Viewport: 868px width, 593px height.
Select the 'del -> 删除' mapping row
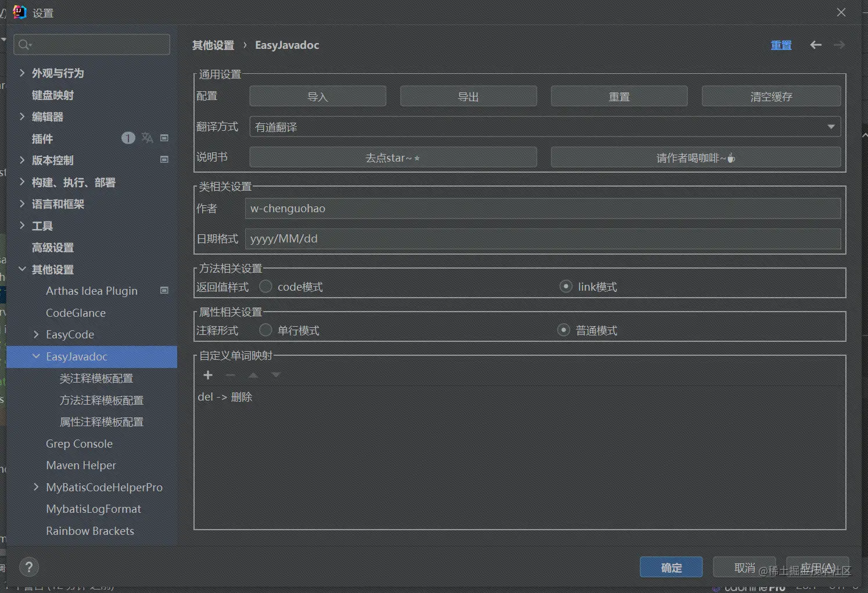tap(519, 397)
